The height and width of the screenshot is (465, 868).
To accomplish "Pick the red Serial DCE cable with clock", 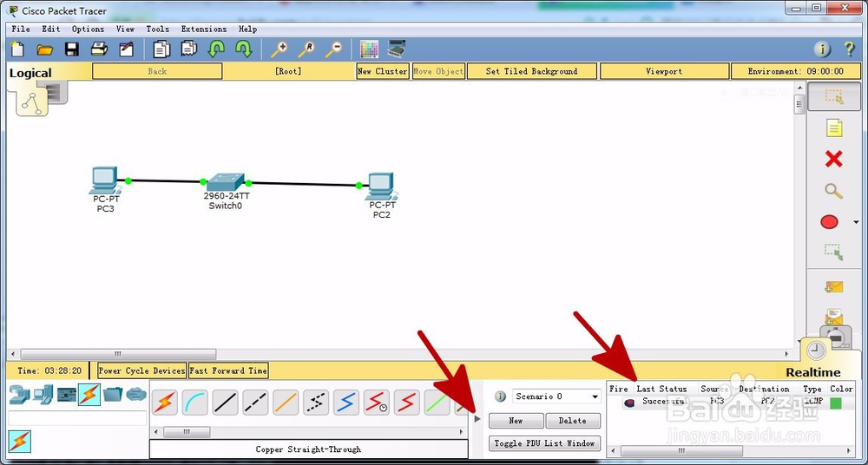I will [x=377, y=403].
